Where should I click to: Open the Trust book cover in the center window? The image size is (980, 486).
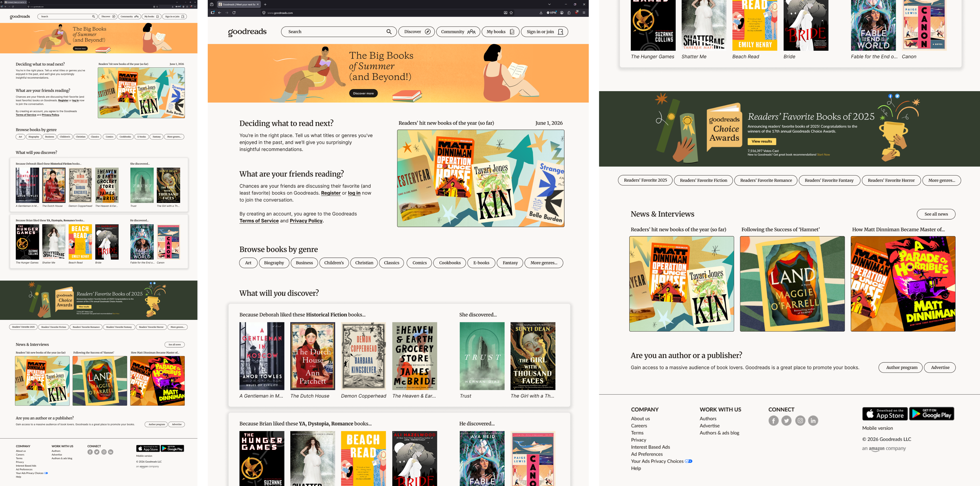pyautogui.click(x=482, y=356)
